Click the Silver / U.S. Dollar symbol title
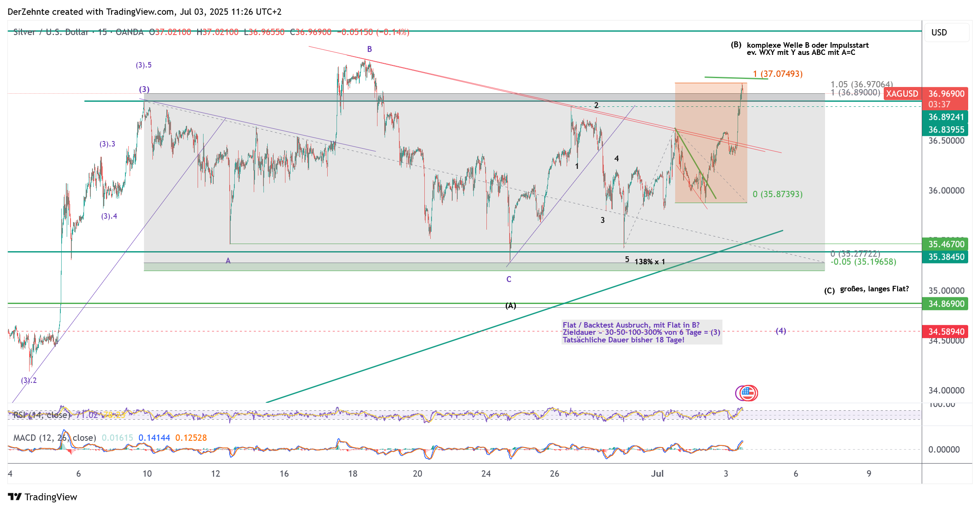The height and width of the screenshot is (510, 980). [x=51, y=32]
